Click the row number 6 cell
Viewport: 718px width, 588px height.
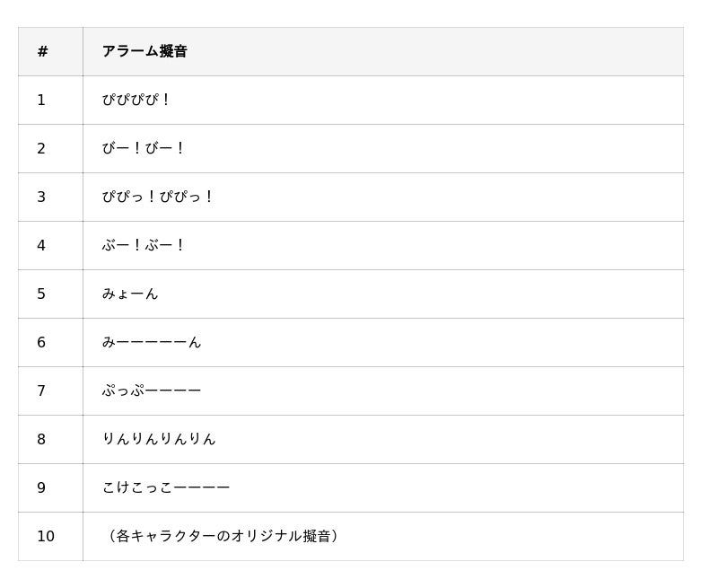tap(41, 343)
